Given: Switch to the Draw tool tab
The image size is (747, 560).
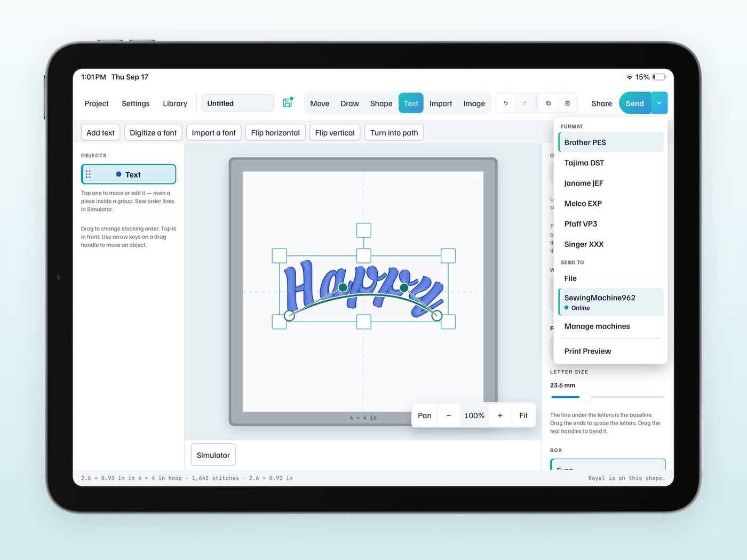Looking at the screenshot, I should coord(349,103).
